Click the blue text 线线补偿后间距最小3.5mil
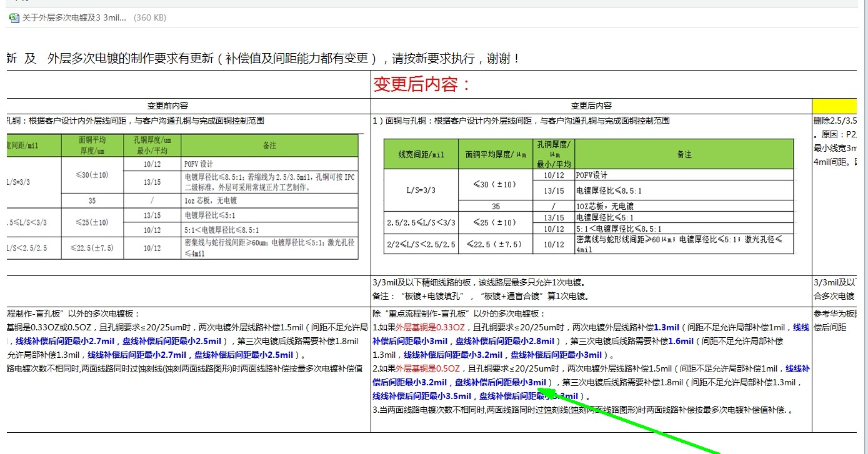The height and width of the screenshot is (454, 868). pos(422,396)
